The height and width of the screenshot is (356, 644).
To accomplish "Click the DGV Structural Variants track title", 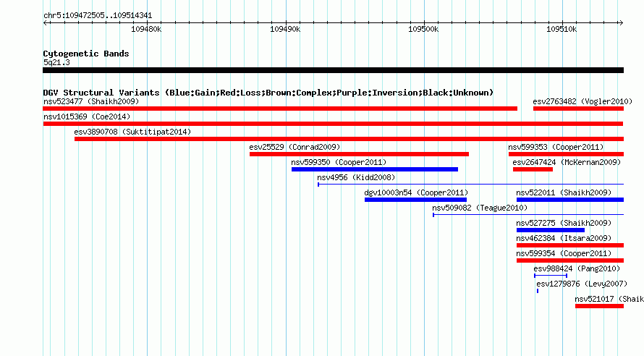I will [x=268, y=93].
